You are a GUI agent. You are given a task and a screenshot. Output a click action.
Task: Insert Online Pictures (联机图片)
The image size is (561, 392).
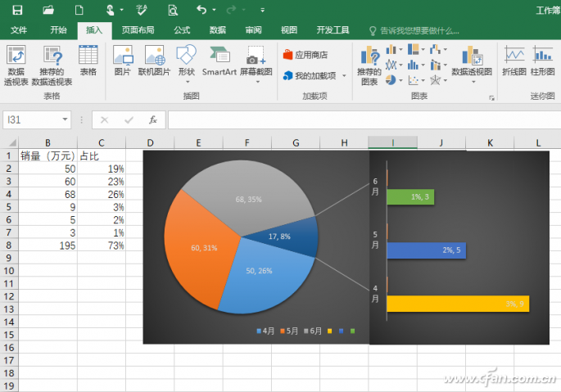[x=154, y=60]
